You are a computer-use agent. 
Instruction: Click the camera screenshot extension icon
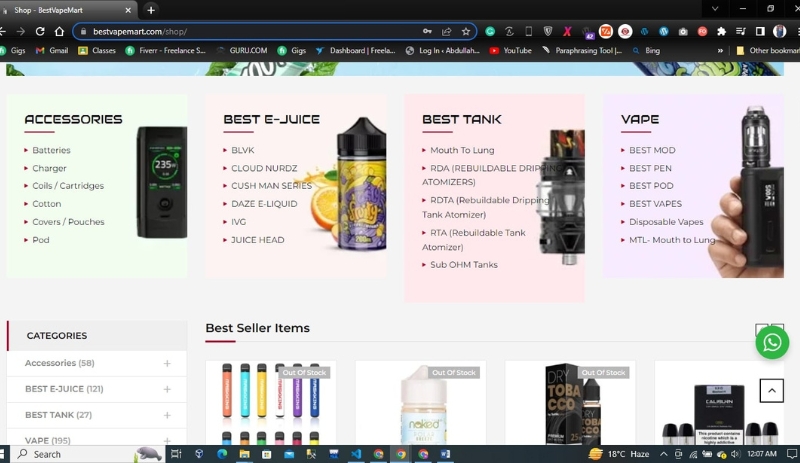[683, 32]
